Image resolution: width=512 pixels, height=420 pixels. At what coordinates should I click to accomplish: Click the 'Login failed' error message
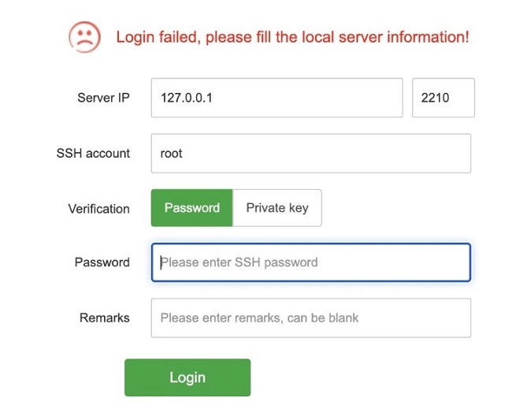[292, 37]
